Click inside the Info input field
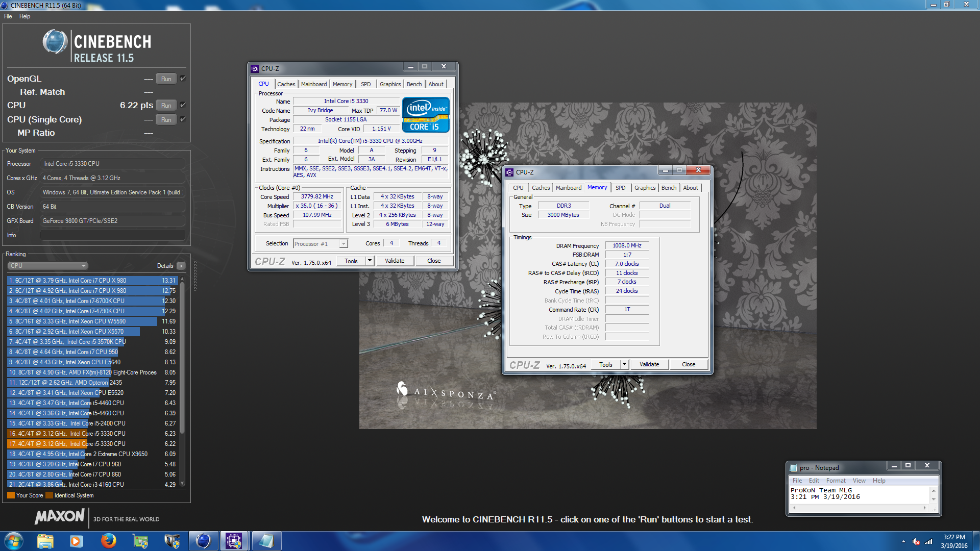Image resolution: width=980 pixels, height=551 pixels. (112, 235)
